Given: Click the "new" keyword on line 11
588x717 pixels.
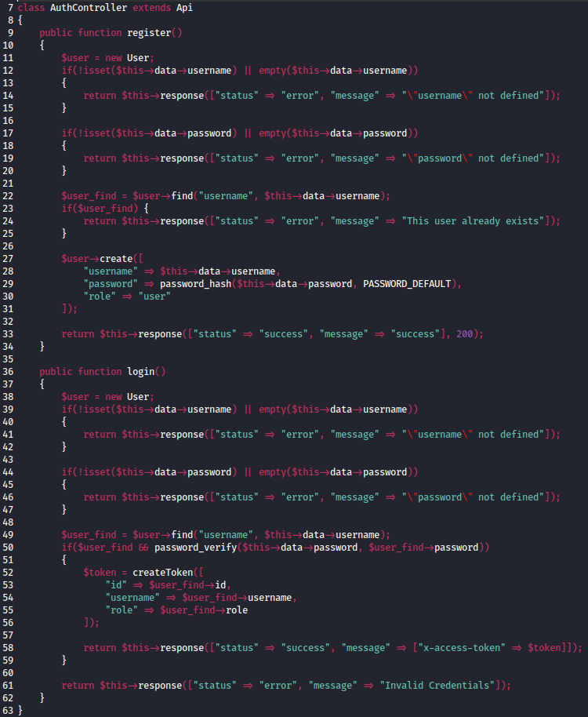Looking at the screenshot, I should pyautogui.click(x=114, y=58).
